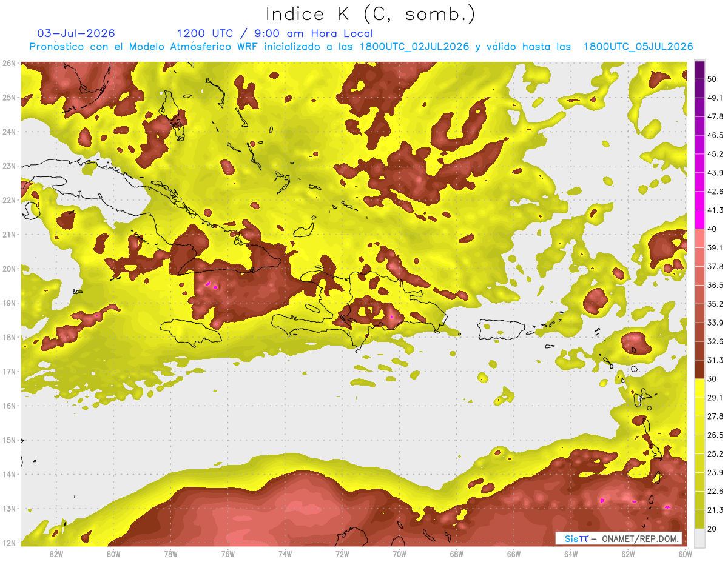Click the colorbar value 29.1

(715, 397)
